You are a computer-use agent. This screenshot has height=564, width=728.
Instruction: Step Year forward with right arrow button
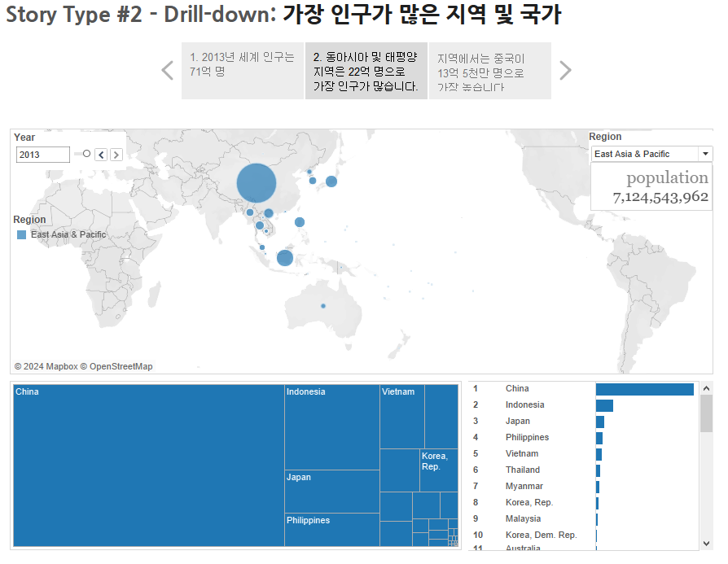tap(116, 155)
